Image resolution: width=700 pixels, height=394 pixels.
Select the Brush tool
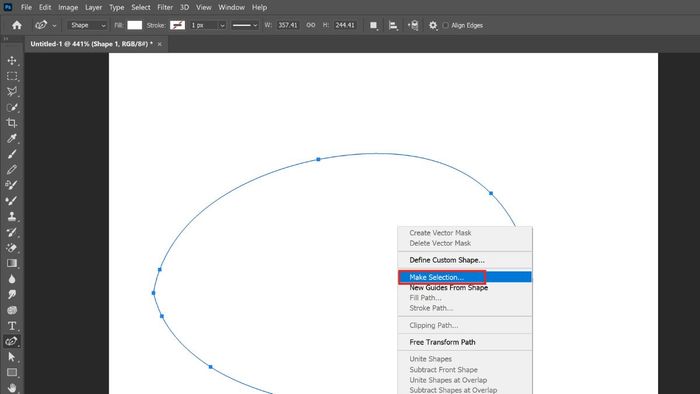click(12, 154)
